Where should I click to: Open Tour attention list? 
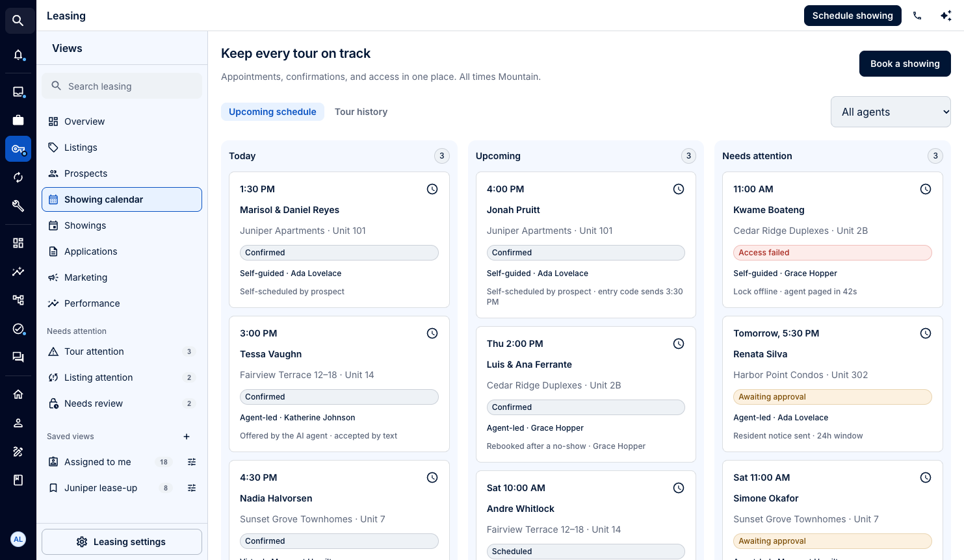pyautogui.click(x=122, y=351)
